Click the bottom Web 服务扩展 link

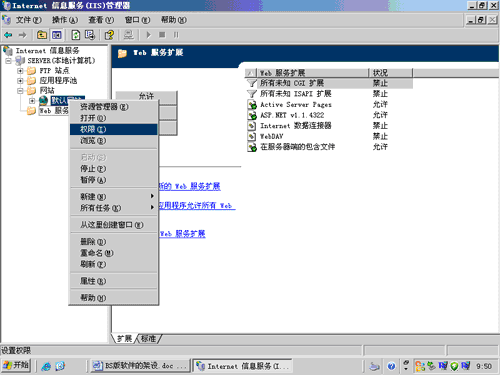coord(182,234)
